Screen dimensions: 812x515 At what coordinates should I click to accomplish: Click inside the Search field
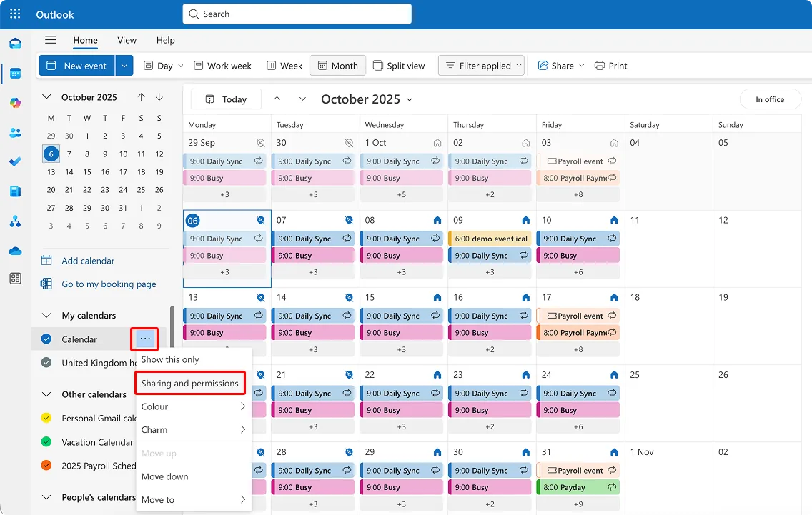297,14
